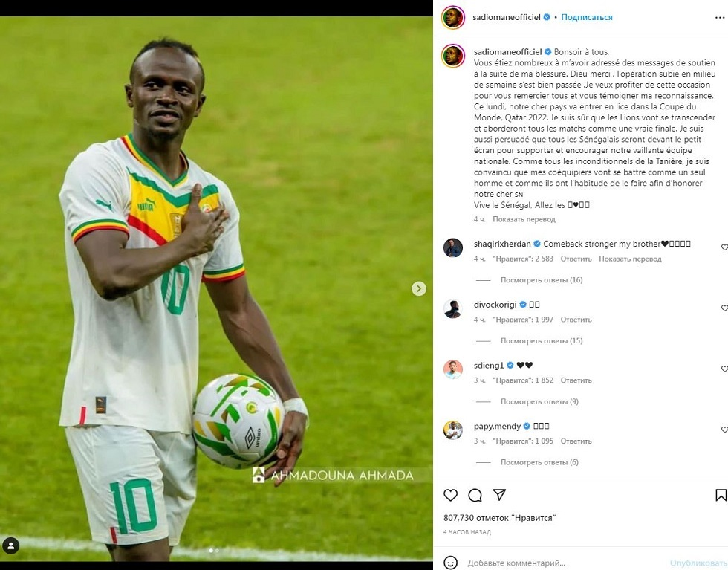Share the post using the paper plane icon

499,495
